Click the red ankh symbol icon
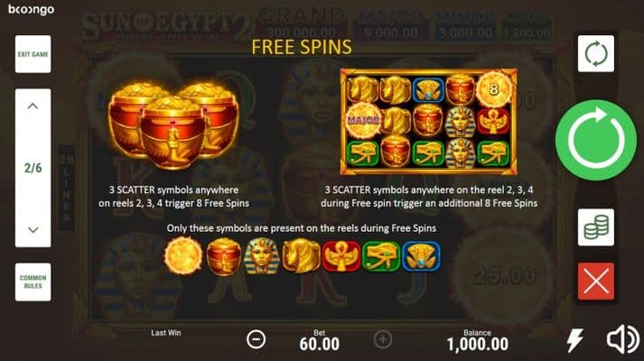 [341, 257]
